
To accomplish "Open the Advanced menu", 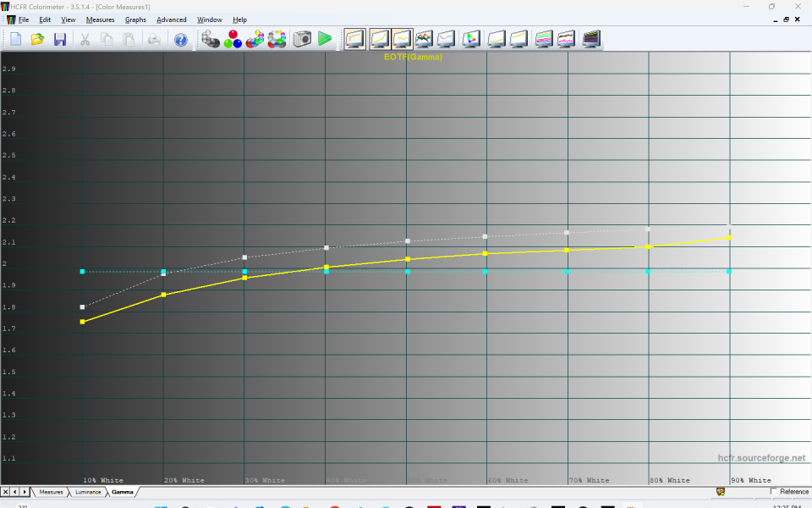I will coord(172,19).
